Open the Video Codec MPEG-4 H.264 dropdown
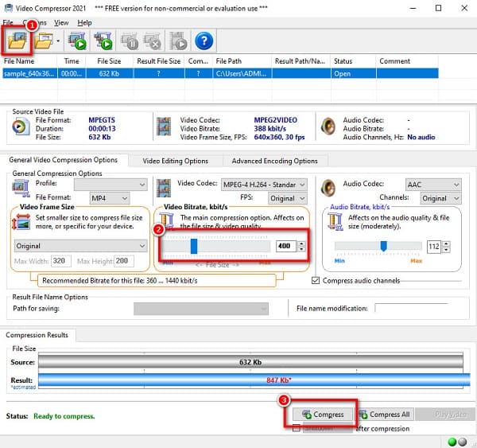The height and width of the screenshot is (448, 477). (264, 185)
